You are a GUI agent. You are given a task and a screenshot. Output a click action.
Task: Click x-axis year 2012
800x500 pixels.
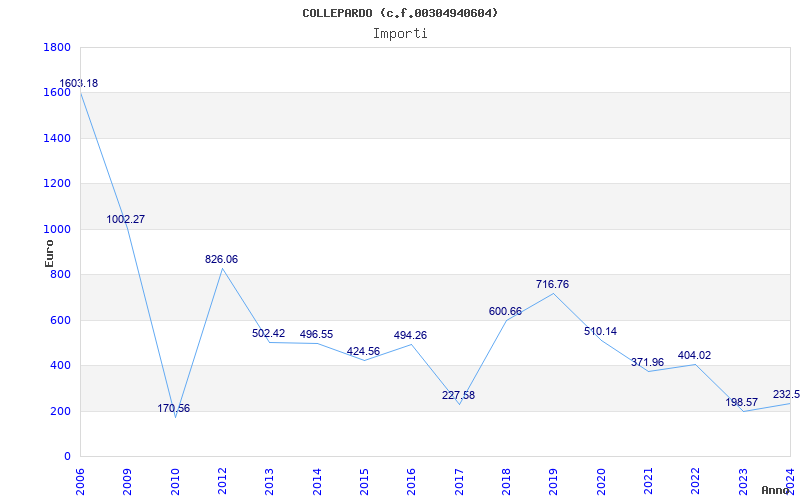pos(222,481)
